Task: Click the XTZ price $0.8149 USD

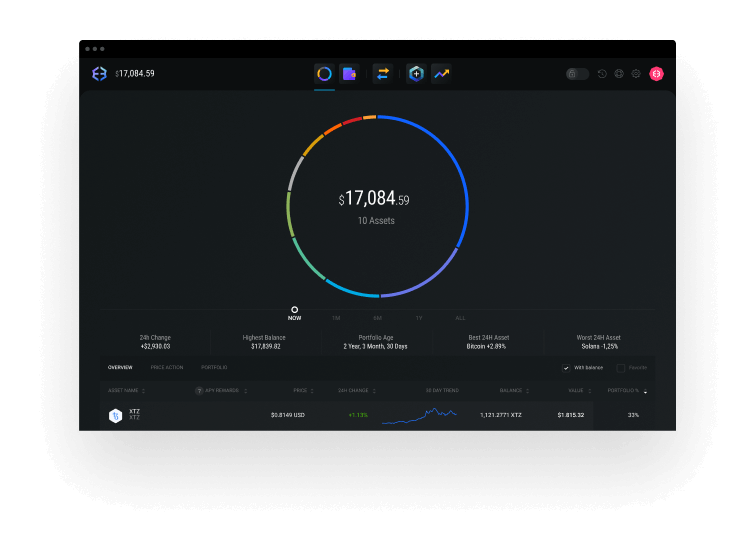Action: tap(288, 415)
